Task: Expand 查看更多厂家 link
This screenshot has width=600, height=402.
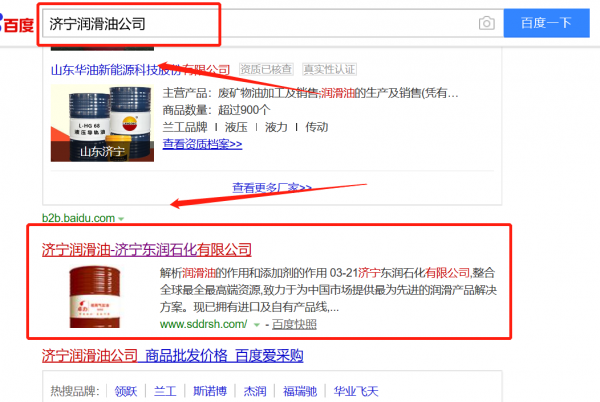Action: click(x=272, y=187)
